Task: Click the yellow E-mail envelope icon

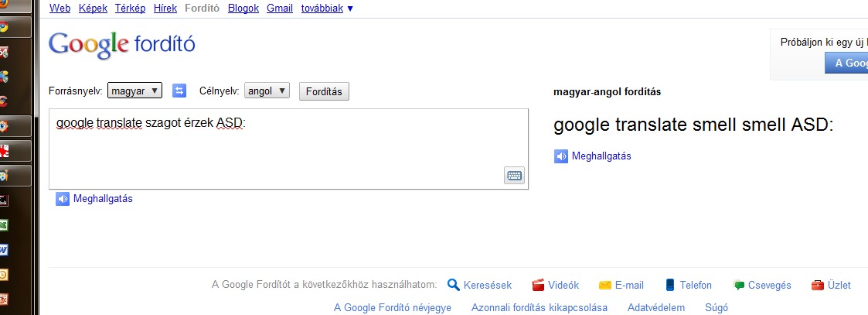Action: tap(605, 285)
